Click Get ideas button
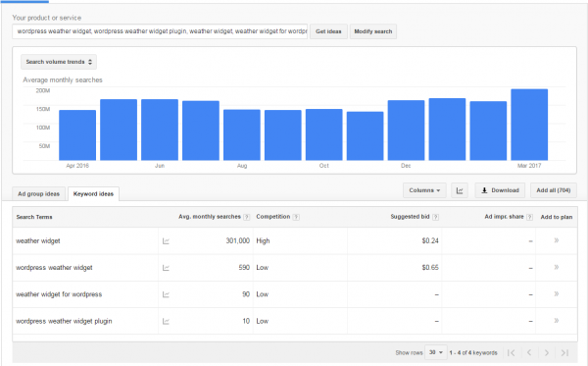The image size is (588, 366). click(x=328, y=31)
